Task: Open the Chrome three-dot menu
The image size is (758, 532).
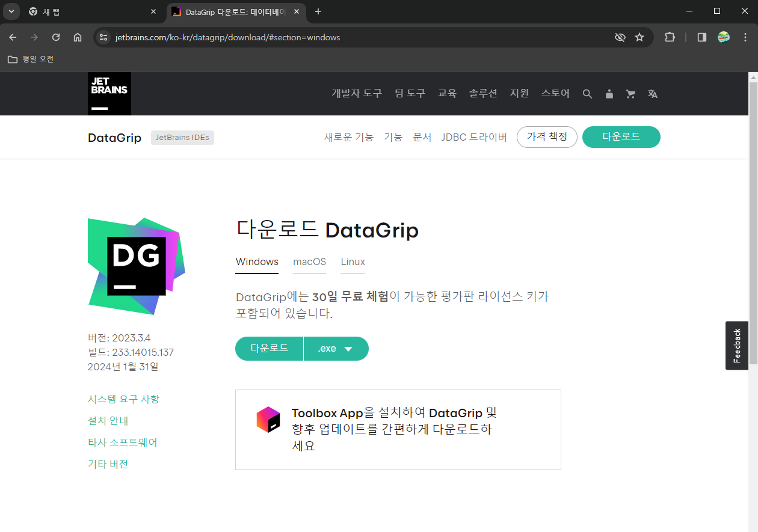Action: [x=745, y=37]
